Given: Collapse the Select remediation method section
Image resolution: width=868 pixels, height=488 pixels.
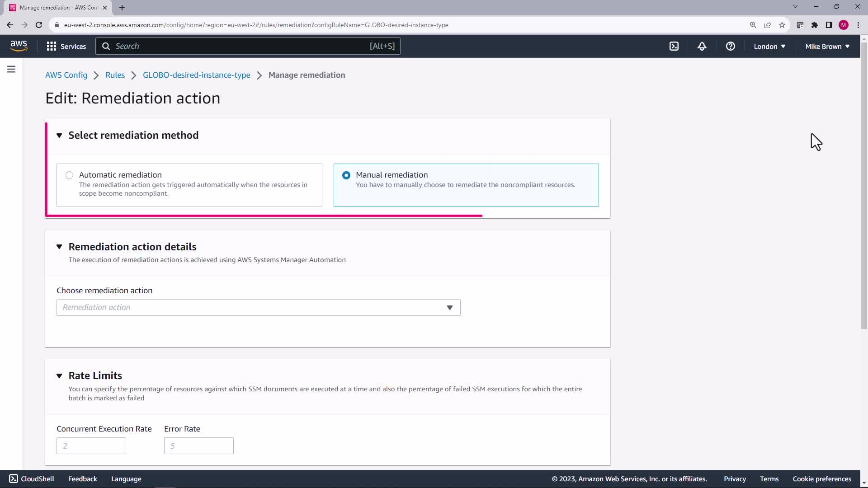Looking at the screenshot, I should (59, 136).
